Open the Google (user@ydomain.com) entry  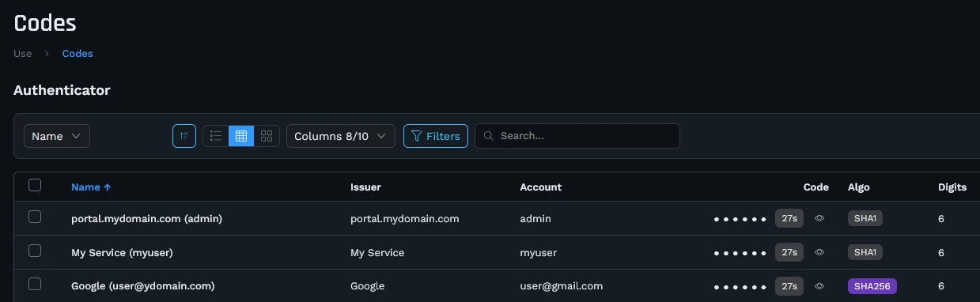(143, 286)
